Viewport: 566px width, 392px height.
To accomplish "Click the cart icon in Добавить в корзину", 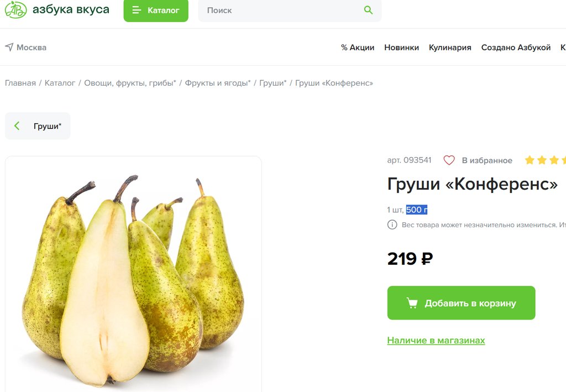I will pos(412,303).
